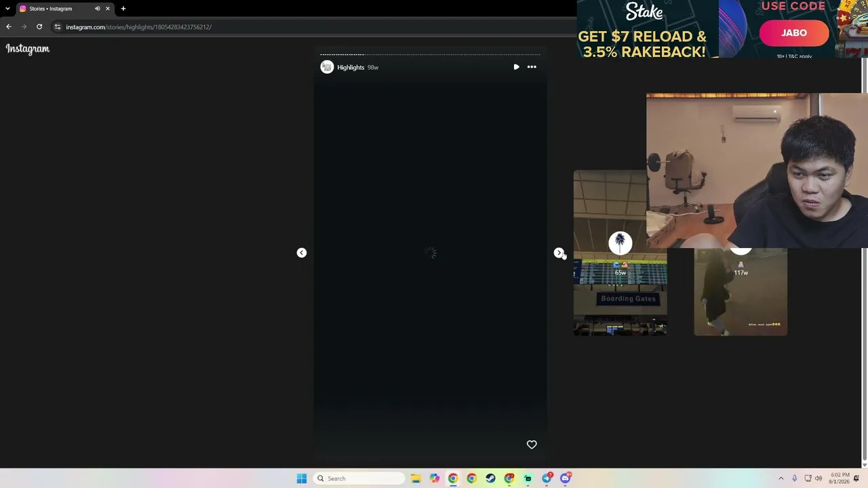The height and width of the screenshot is (488, 868).
Task: Reload the Instagram page
Action: pos(39,27)
